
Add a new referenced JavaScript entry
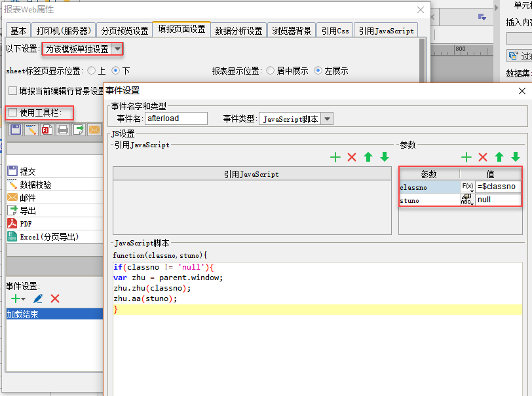335,157
